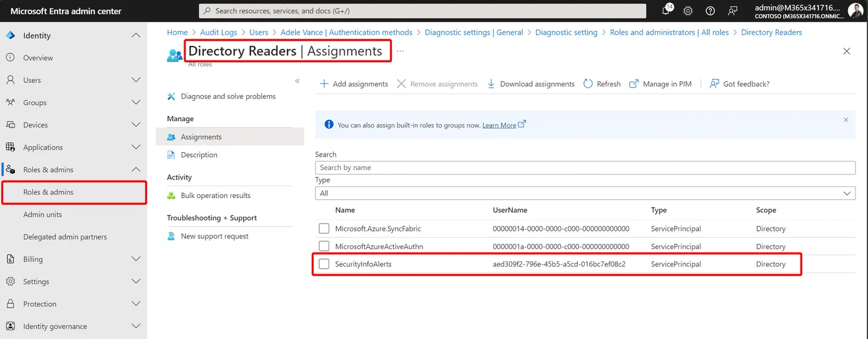This screenshot has width=868, height=339.
Task: Click Roles and administrators All roles breadcrumb
Action: point(670,32)
